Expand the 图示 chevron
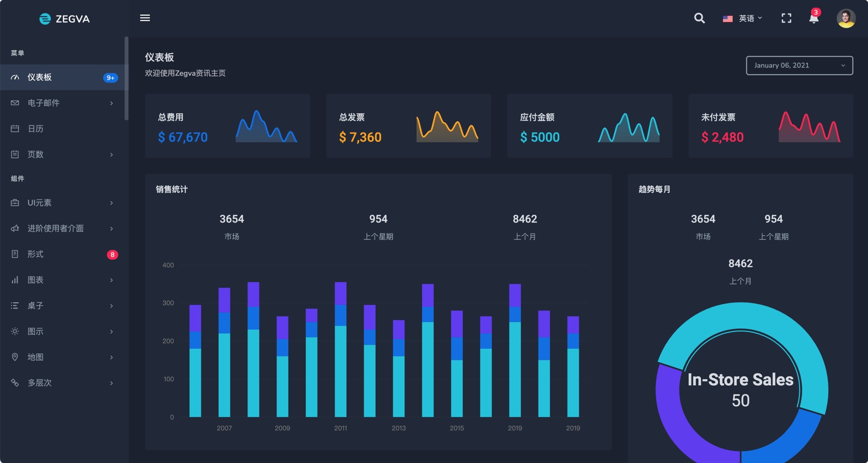868x463 pixels. (112, 332)
